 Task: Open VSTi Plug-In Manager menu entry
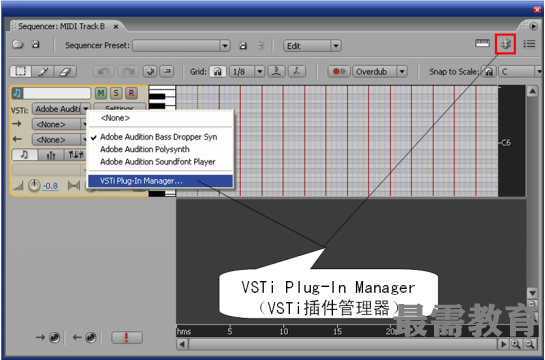point(160,181)
